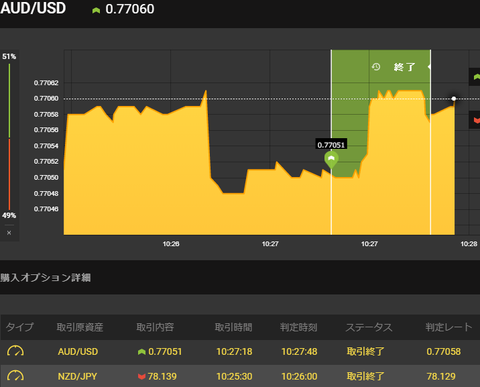The image size is (480, 387).
Task: Click the 0.77046 price axis label
Action: click(x=46, y=209)
